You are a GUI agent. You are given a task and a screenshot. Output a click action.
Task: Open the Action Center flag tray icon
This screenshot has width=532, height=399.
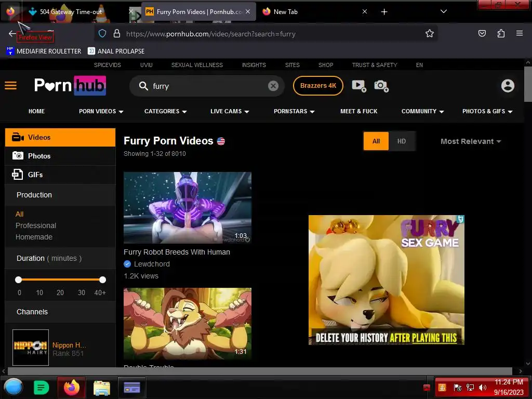pos(457,387)
